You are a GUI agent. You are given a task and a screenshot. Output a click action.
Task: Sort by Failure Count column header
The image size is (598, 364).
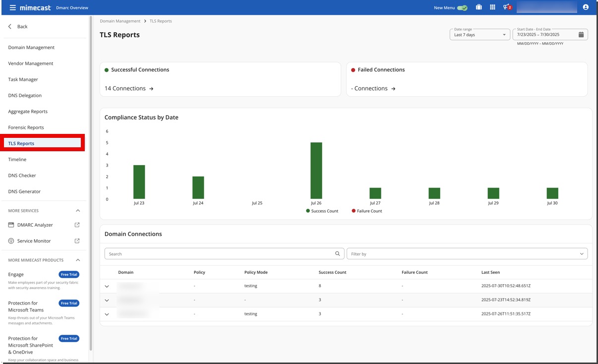(415, 272)
